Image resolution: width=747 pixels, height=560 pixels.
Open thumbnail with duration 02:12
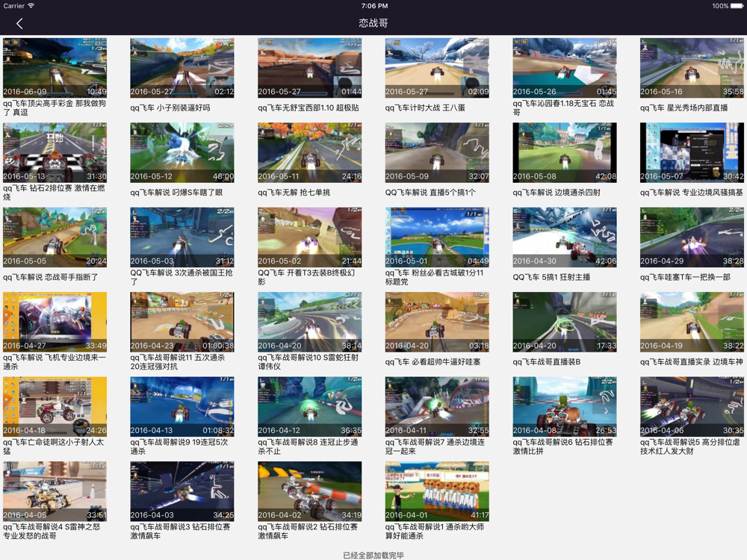[x=182, y=68]
